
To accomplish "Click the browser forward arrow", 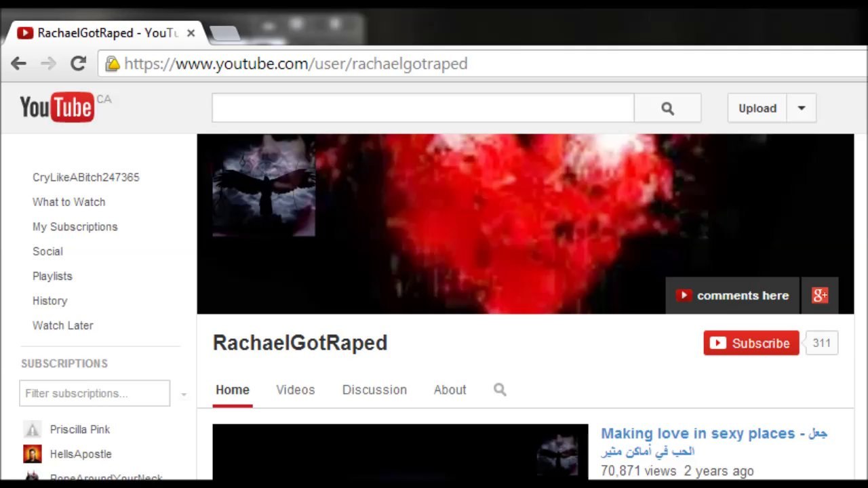I will click(x=48, y=64).
